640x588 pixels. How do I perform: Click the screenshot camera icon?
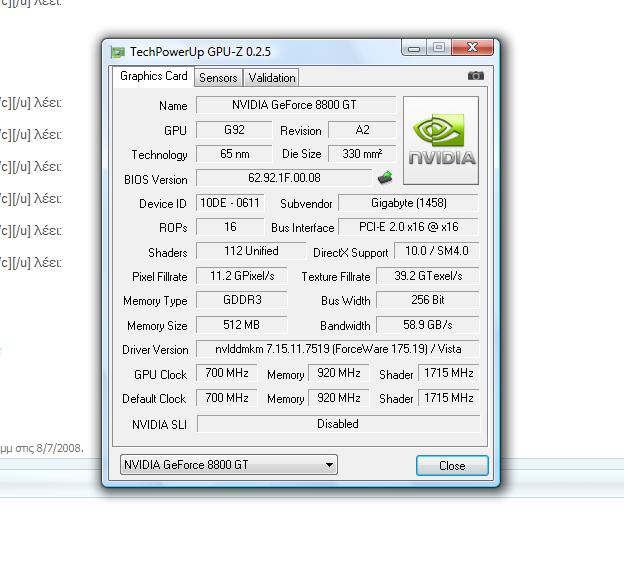(x=476, y=76)
